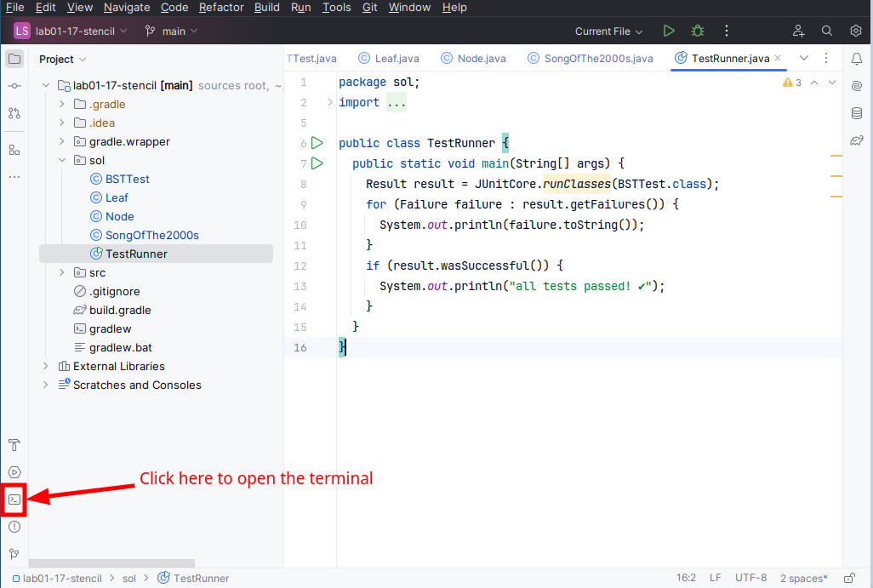Open main branch dropdown
Screen dimensions: 873x588
(172, 31)
